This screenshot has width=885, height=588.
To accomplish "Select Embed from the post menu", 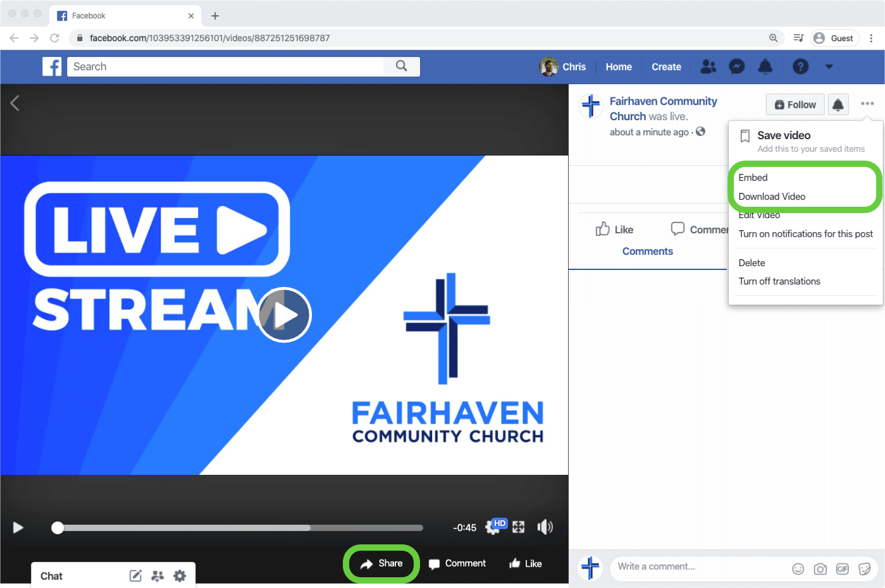I will coord(753,178).
